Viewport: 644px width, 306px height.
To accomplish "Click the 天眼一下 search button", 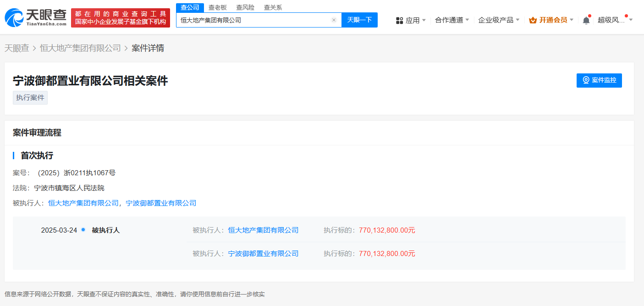I will coord(359,20).
